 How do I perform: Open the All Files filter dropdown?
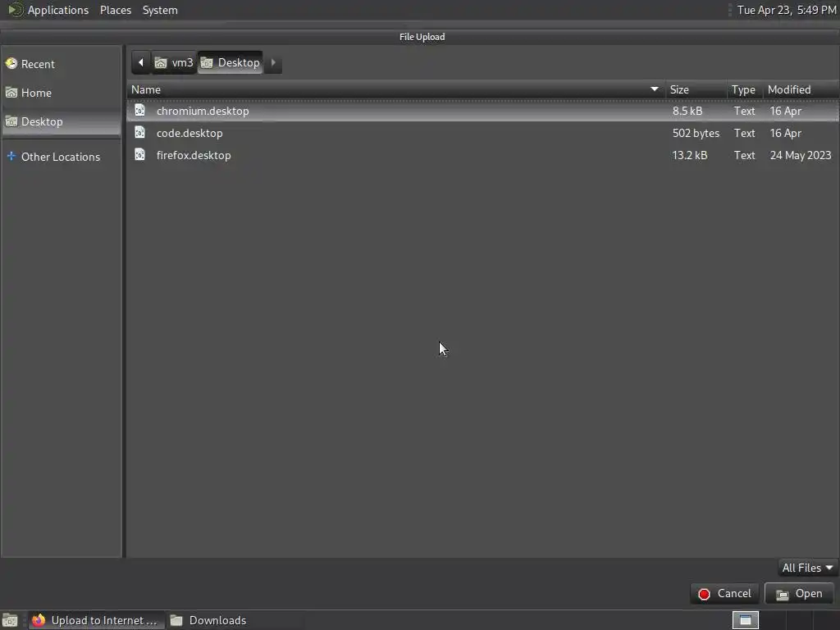[x=807, y=568]
